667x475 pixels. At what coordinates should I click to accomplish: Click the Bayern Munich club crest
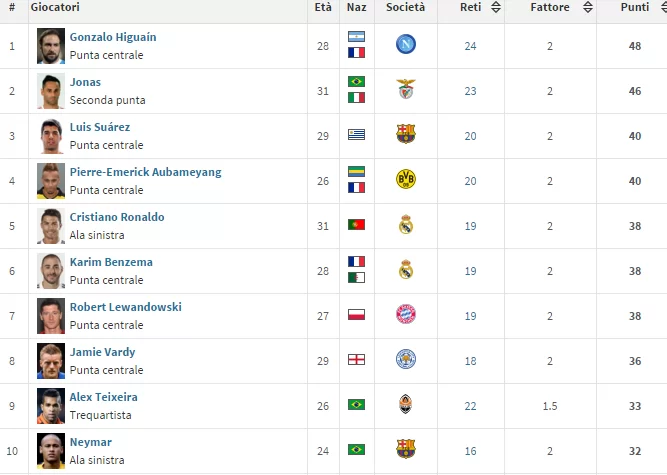click(406, 315)
